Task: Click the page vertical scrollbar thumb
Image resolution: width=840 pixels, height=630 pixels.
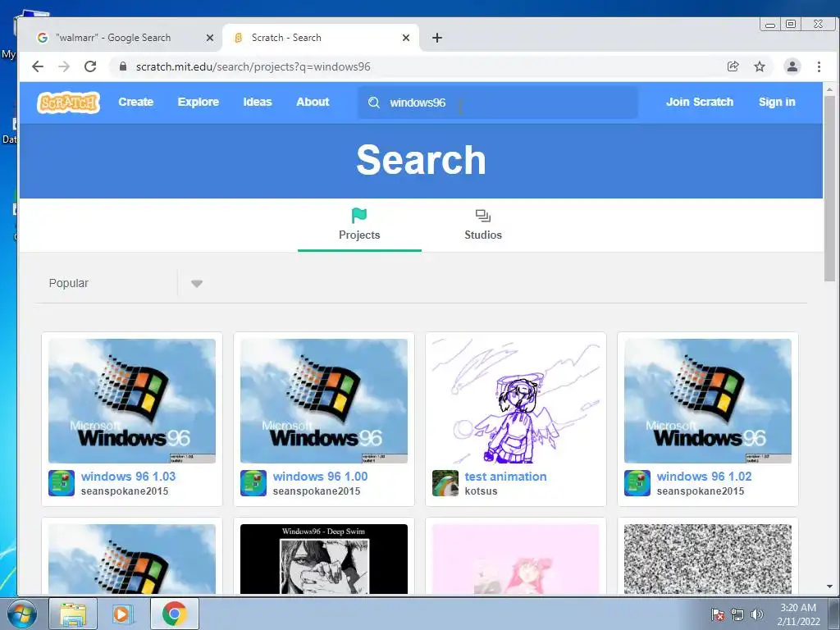Action: point(829,189)
